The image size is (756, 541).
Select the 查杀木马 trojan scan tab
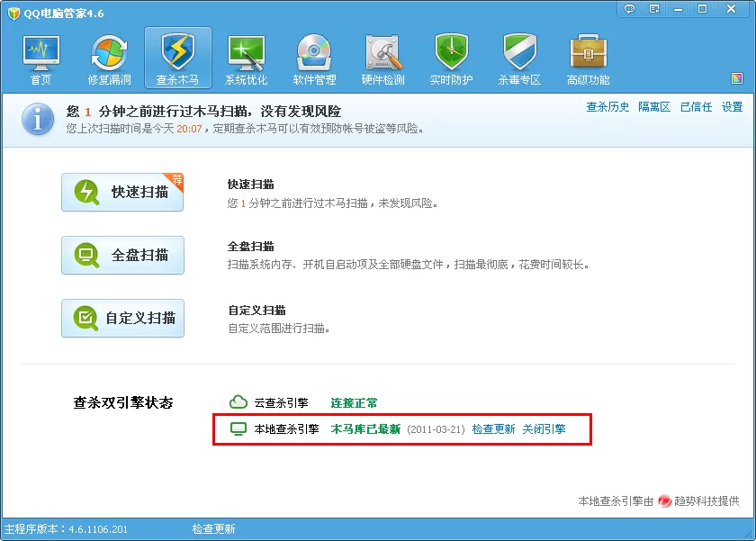[x=178, y=58]
